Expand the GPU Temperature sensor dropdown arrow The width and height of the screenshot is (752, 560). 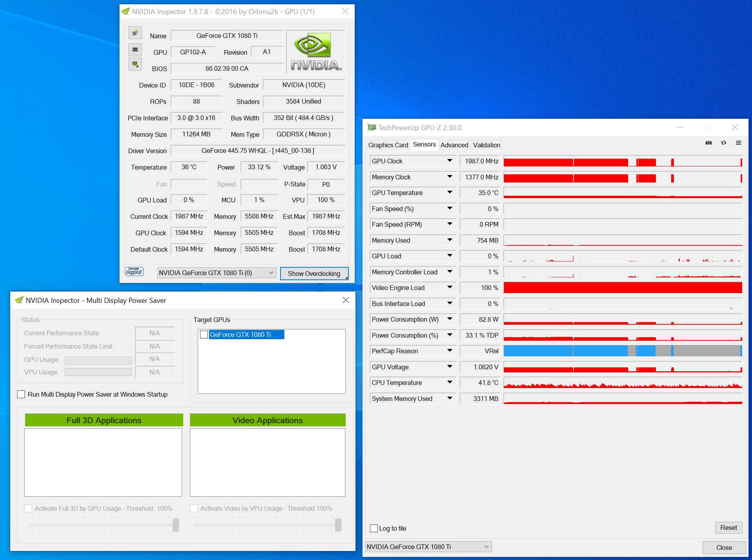pyautogui.click(x=450, y=193)
